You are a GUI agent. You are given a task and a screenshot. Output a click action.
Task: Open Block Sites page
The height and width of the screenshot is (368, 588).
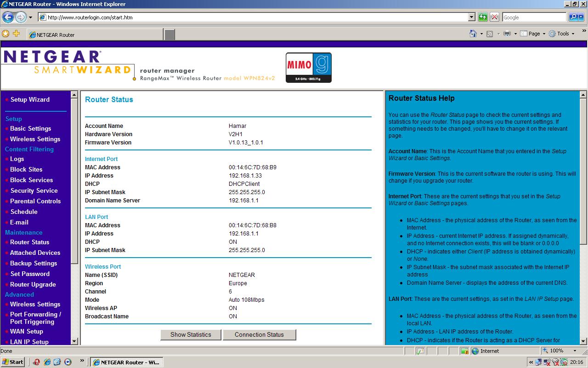click(26, 169)
